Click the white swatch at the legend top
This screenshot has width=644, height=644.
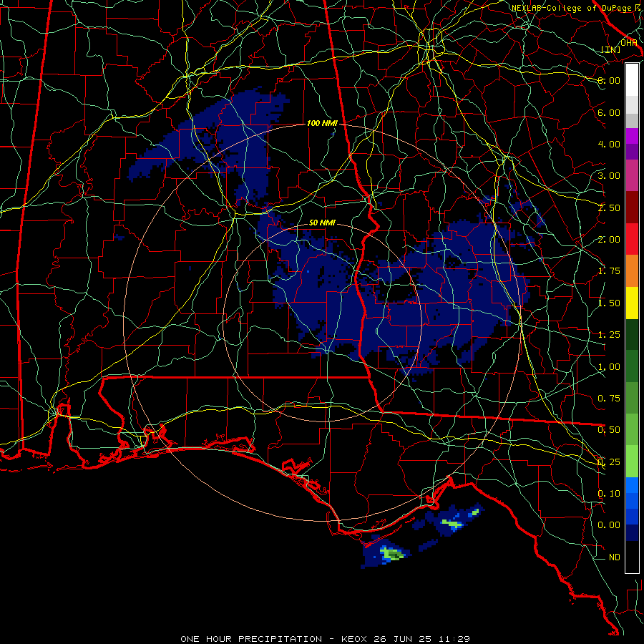point(632,80)
